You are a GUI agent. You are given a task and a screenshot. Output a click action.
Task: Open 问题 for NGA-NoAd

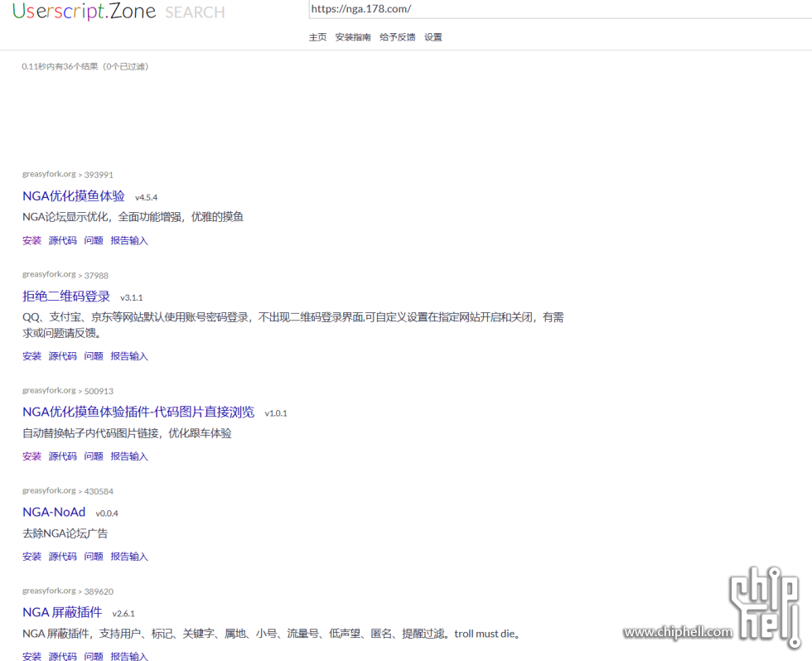(x=94, y=557)
